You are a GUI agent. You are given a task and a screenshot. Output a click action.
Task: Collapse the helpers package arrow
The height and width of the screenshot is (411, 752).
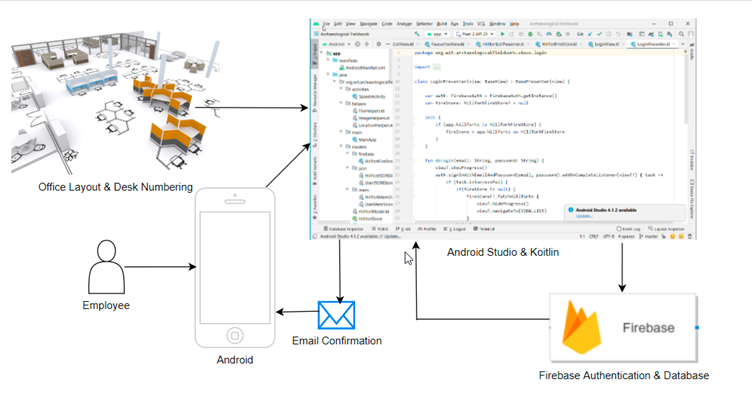(x=341, y=103)
